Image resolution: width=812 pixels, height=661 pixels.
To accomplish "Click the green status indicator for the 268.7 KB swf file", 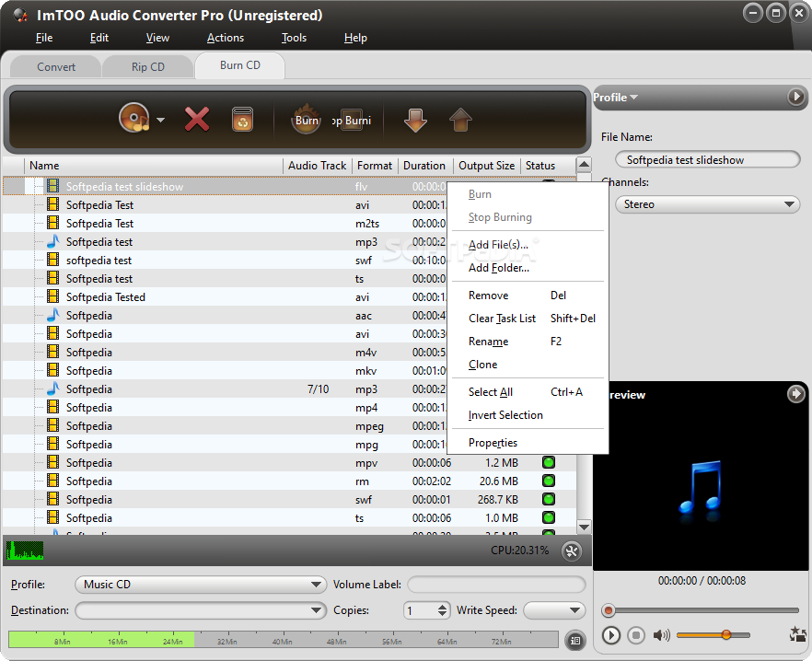I will click(549, 499).
